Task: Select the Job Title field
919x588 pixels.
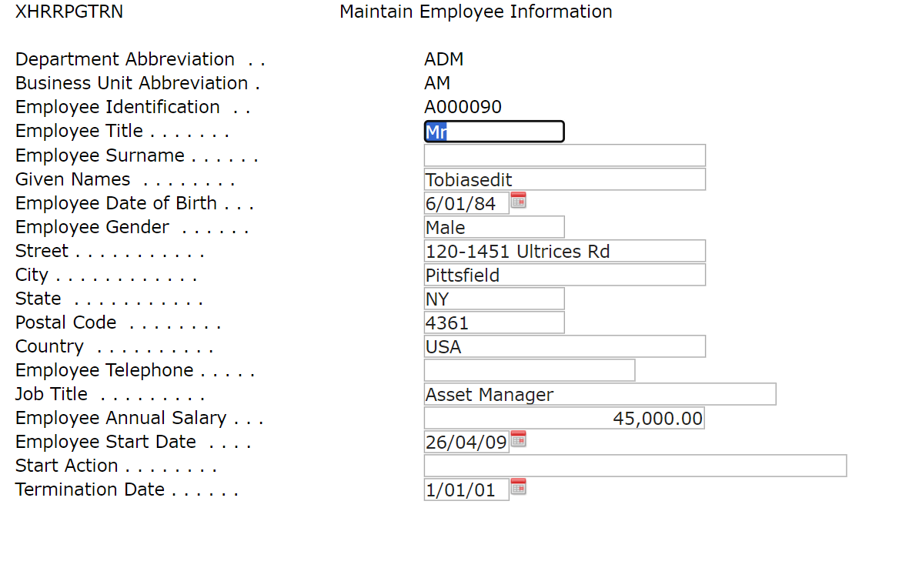Action: click(600, 394)
